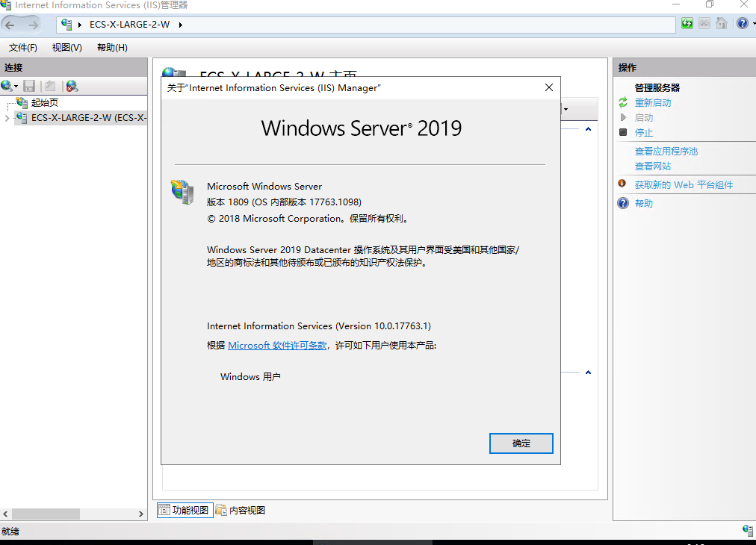Viewport: 756px width, 545px height.
Task: Click the scroll left arrow in connections pane
Action: (5, 514)
